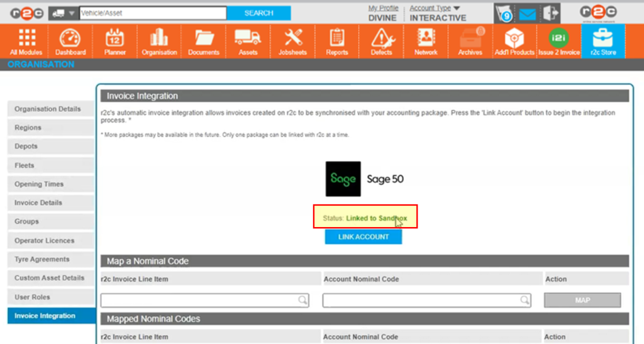The width and height of the screenshot is (644, 344).
Task: Open the vehicle search type dropdown
Action: tap(64, 13)
